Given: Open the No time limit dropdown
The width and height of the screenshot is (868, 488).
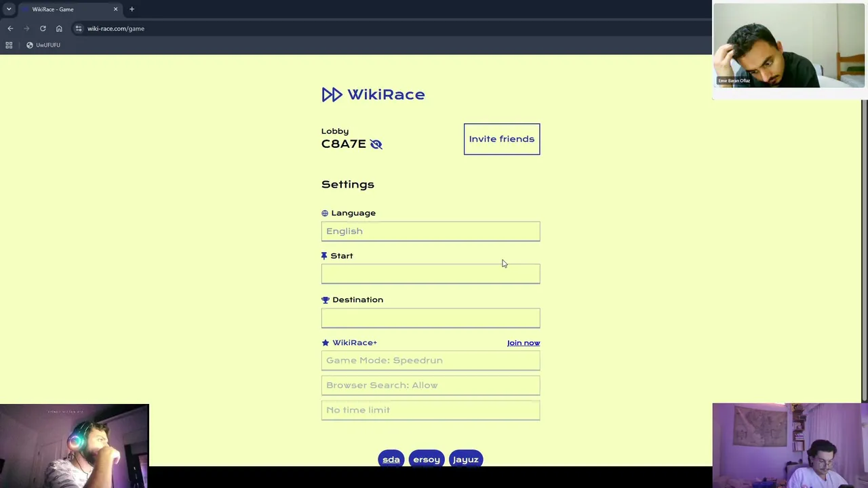Looking at the screenshot, I should click(x=431, y=410).
